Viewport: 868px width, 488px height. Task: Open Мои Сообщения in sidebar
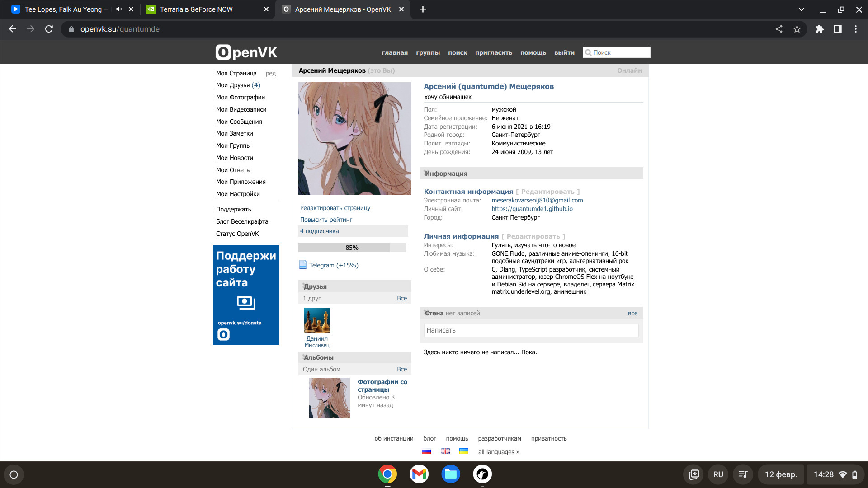point(239,122)
